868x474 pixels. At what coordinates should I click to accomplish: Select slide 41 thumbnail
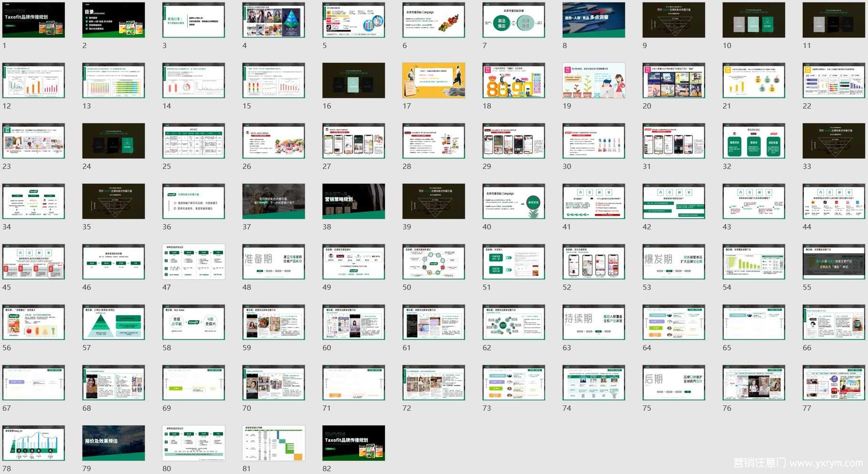594,201
